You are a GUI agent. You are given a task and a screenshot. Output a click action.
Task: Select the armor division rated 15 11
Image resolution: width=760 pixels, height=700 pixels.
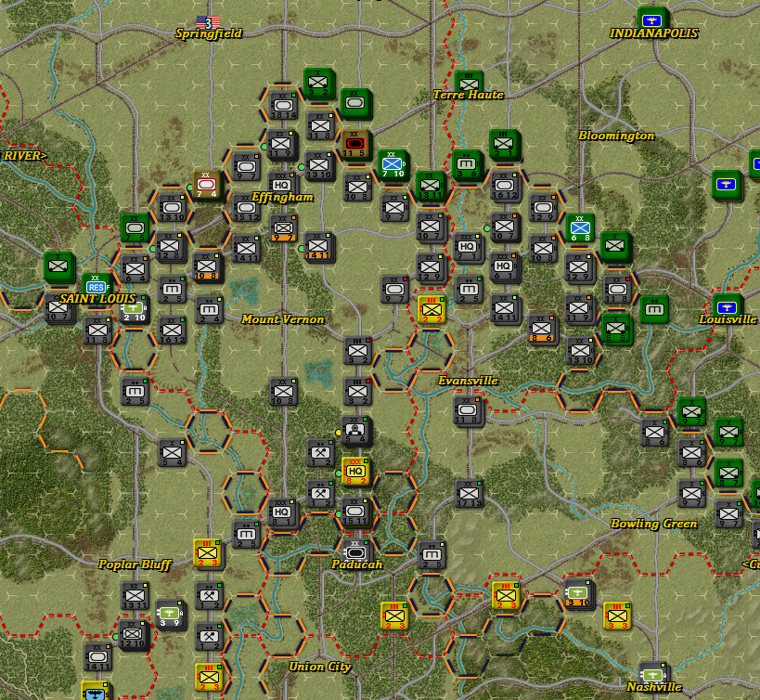tap(355, 512)
